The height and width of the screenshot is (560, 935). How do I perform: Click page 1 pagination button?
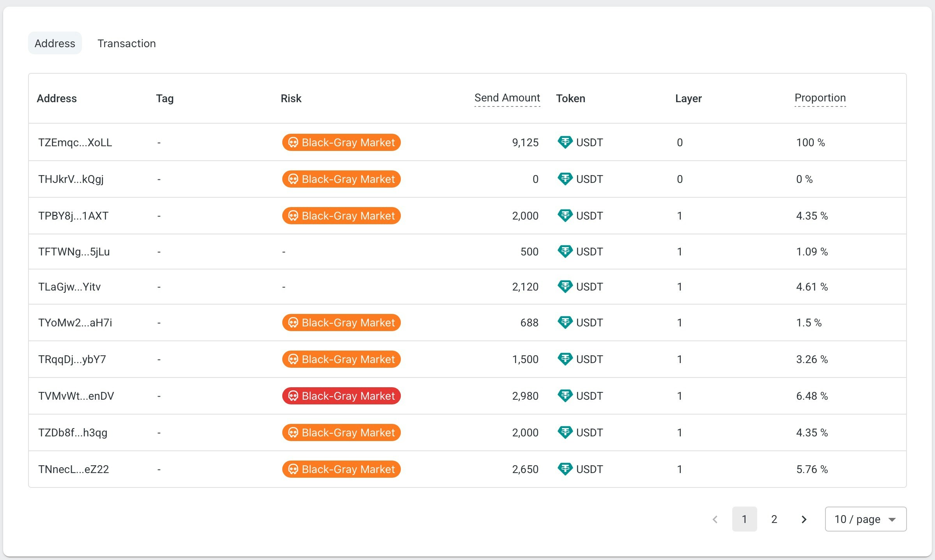click(744, 519)
